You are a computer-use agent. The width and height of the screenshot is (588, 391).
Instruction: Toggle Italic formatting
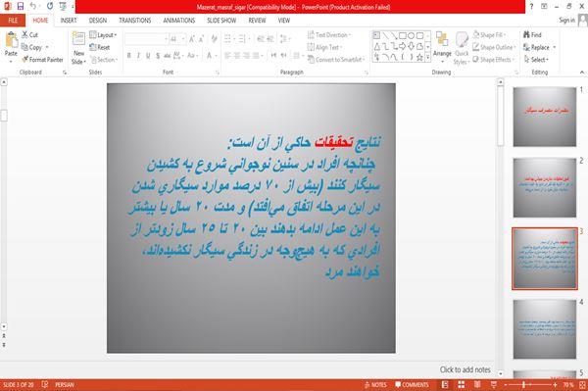138,56
